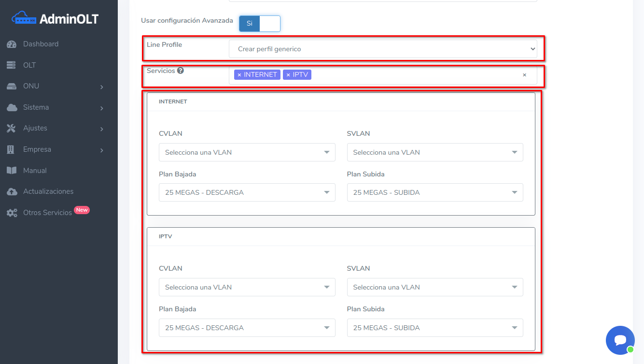This screenshot has height=364, width=644.
Task: Click the Sistema cloud icon
Action: [x=12, y=107]
